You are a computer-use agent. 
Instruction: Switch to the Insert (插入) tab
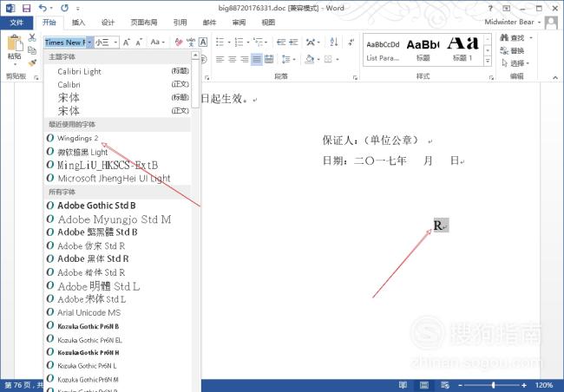point(78,23)
